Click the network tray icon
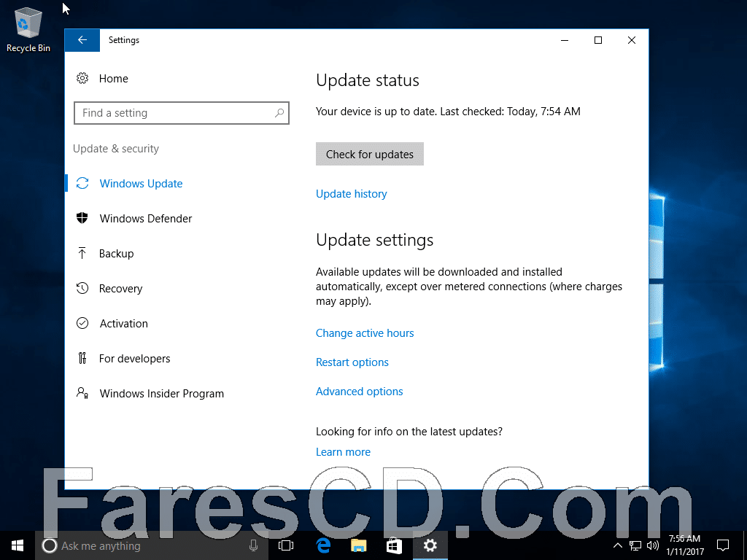The height and width of the screenshot is (560, 747). (635, 545)
